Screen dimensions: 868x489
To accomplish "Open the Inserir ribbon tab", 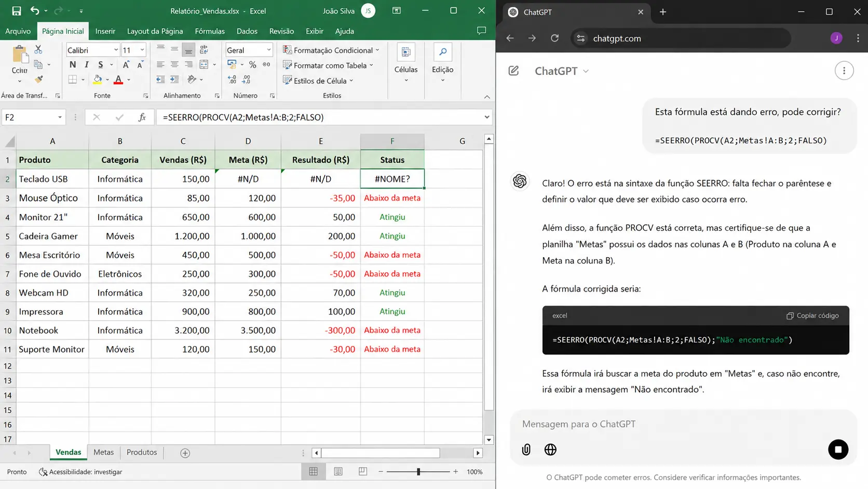I will (x=105, y=31).
